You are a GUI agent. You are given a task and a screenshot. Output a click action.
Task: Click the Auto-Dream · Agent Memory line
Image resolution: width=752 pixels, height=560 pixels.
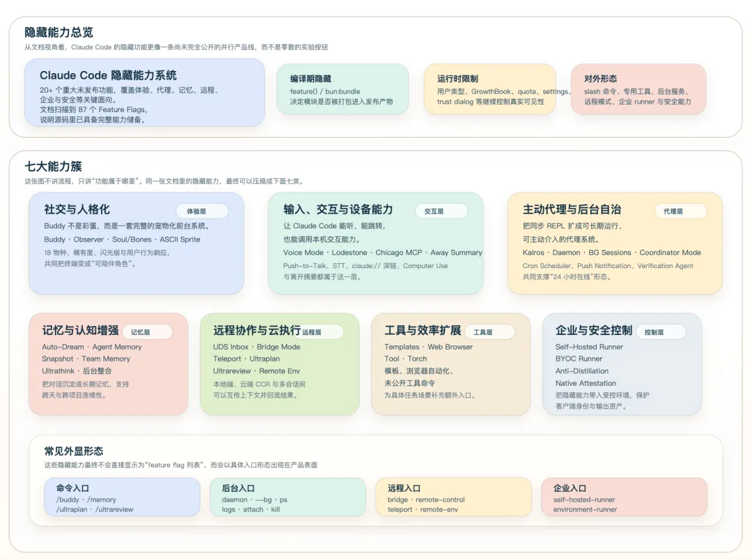pos(92,347)
